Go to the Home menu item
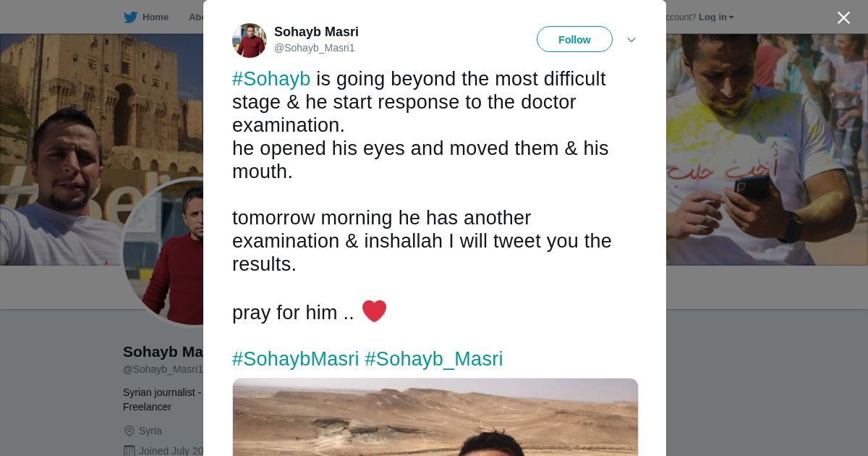 (155, 17)
